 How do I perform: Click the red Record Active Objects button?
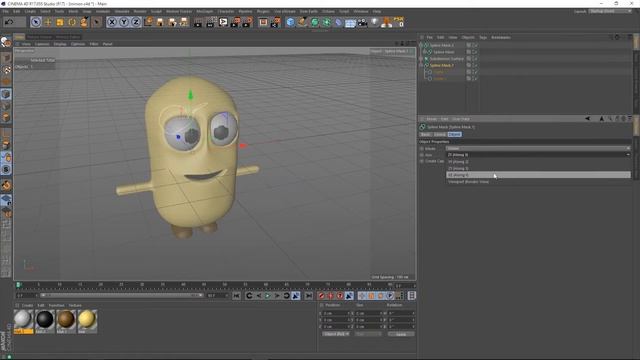[321, 296]
